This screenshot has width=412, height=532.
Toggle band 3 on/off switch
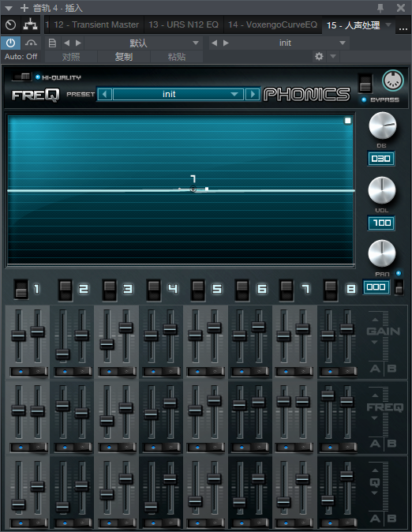(x=109, y=290)
